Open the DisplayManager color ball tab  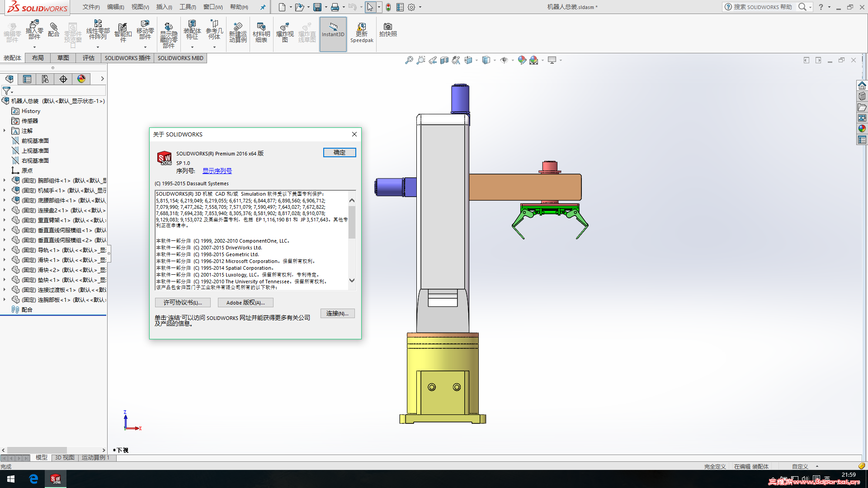81,79
